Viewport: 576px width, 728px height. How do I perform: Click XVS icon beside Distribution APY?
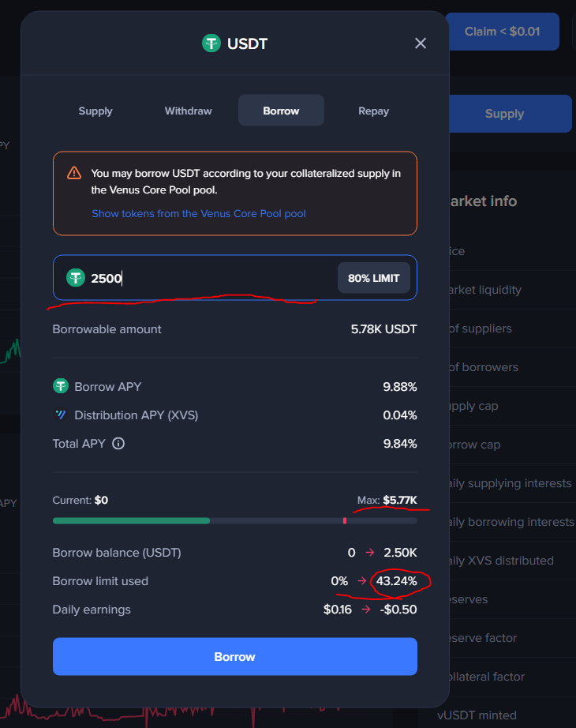(x=61, y=415)
